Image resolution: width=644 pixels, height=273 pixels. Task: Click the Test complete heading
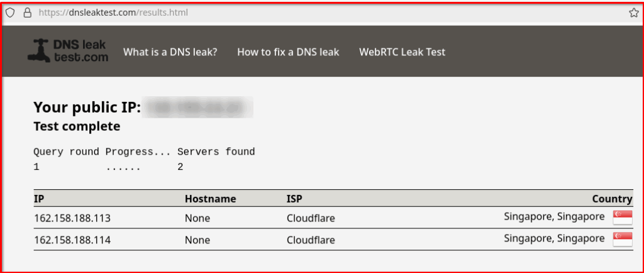[77, 126]
